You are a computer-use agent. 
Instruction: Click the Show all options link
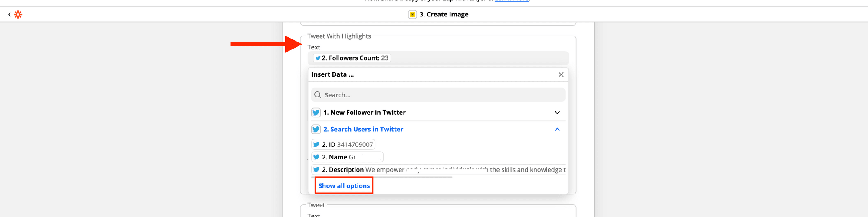(x=344, y=186)
